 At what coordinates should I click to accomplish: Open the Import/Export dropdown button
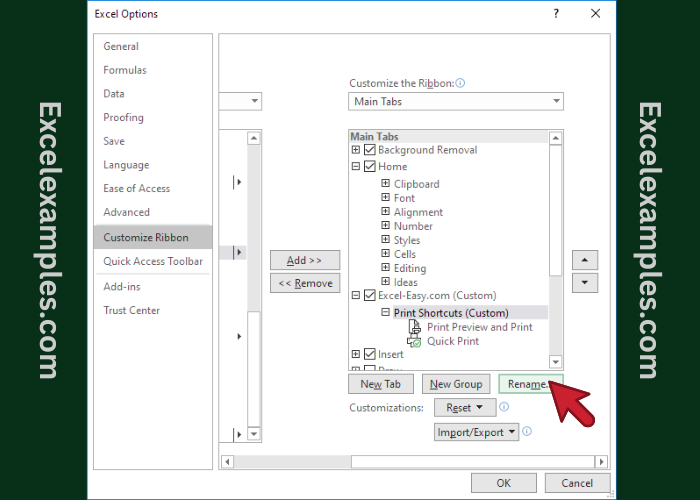(477, 432)
